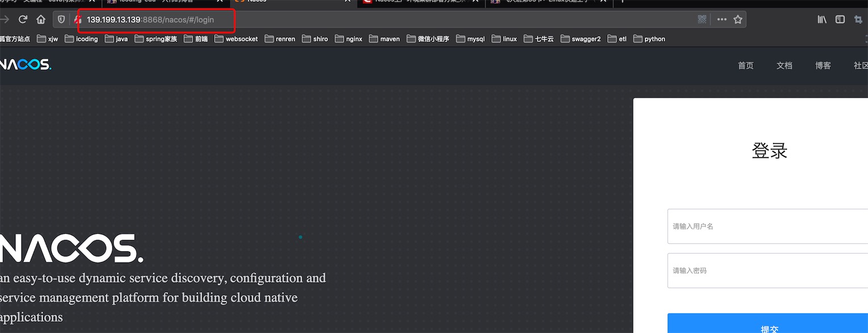Bookmark this page with the star
Screen dimensions: 868x333
(x=738, y=19)
